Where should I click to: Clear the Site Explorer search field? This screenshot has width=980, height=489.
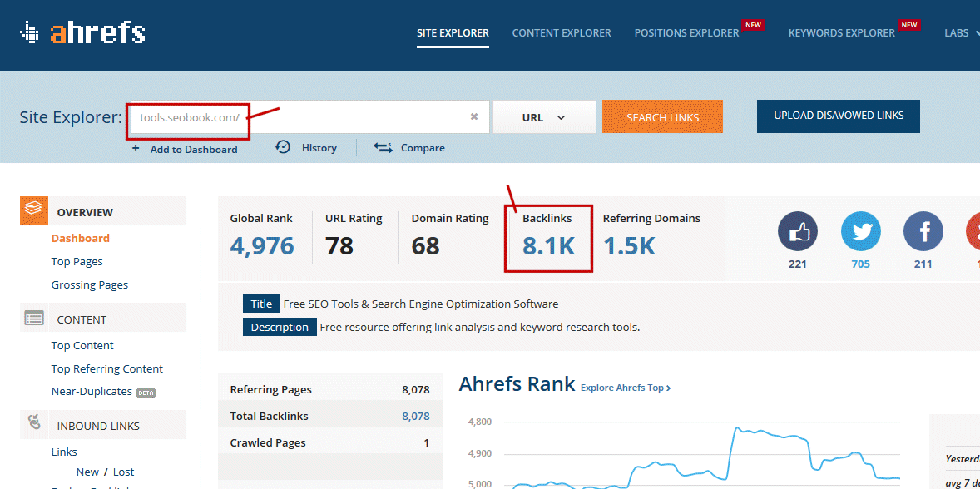pyautogui.click(x=474, y=116)
